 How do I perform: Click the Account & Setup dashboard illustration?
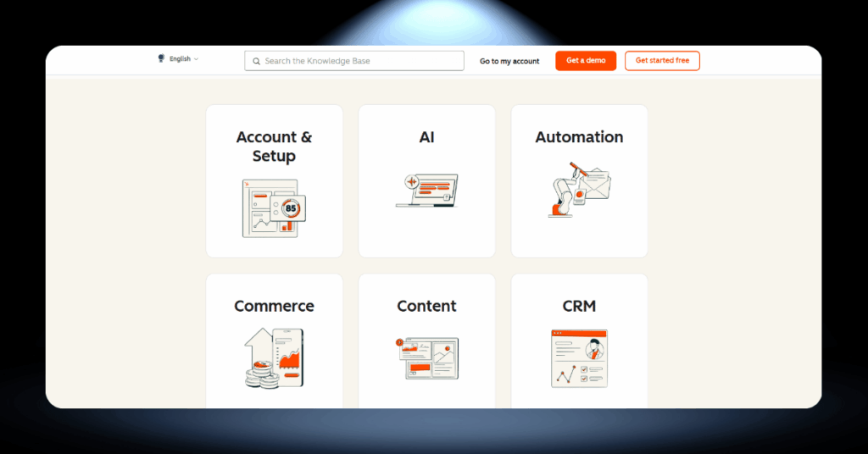coord(274,208)
